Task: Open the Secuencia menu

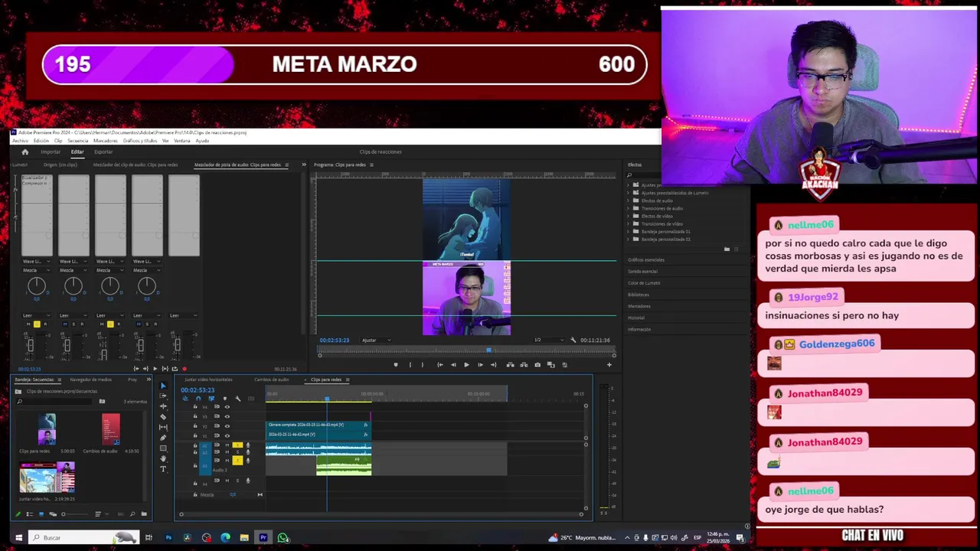Action: [x=78, y=141]
